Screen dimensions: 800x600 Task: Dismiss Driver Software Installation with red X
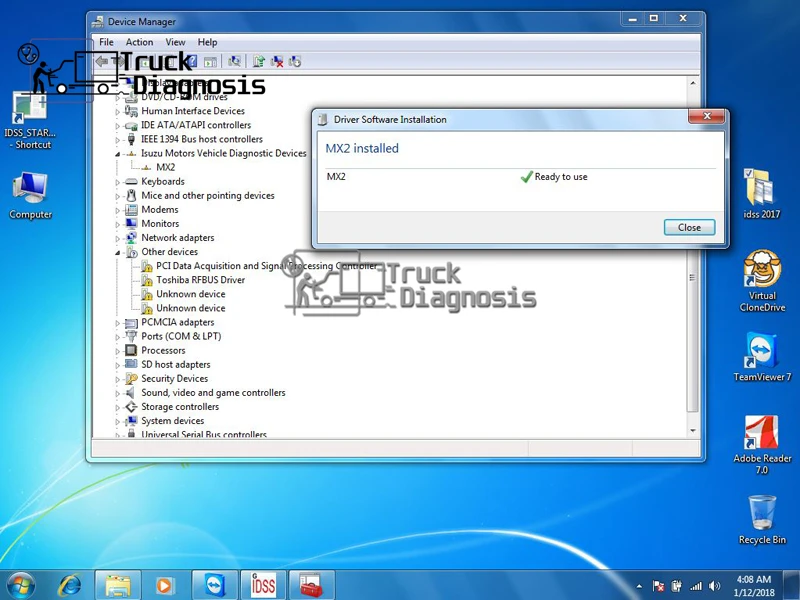(x=707, y=116)
